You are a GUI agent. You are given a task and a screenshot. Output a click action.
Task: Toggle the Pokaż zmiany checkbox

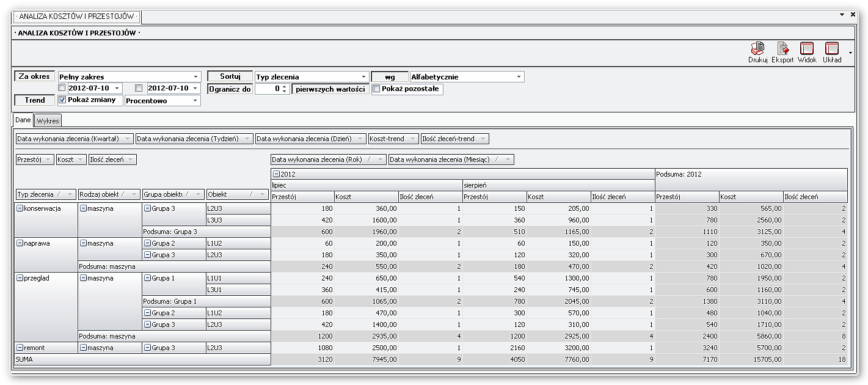62,100
